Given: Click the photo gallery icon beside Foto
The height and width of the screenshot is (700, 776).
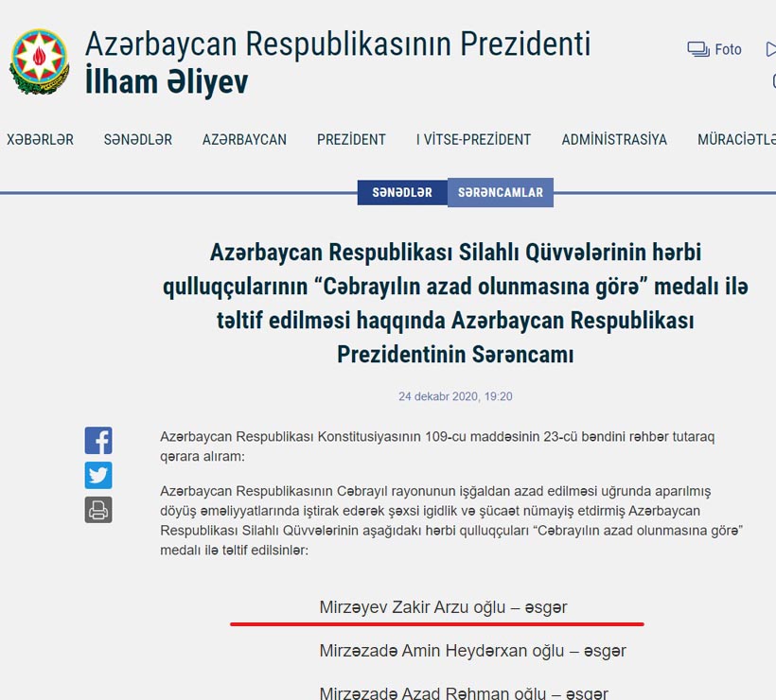Looking at the screenshot, I should [698, 49].
